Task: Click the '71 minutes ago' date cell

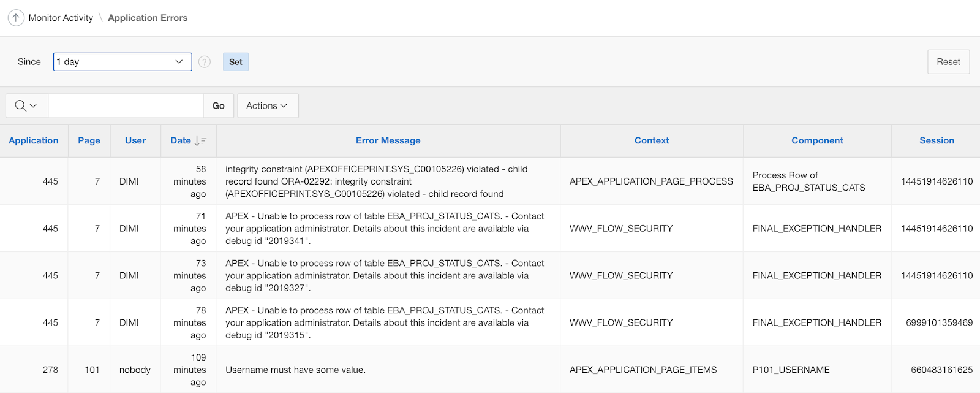Action: [x=190, y=229]
